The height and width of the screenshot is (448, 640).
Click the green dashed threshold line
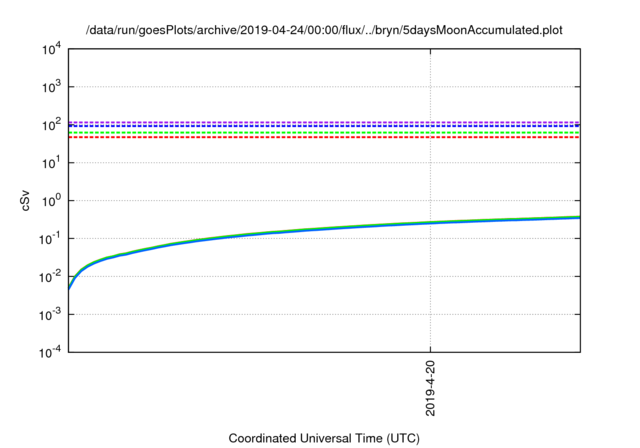(x=324, y=133)
